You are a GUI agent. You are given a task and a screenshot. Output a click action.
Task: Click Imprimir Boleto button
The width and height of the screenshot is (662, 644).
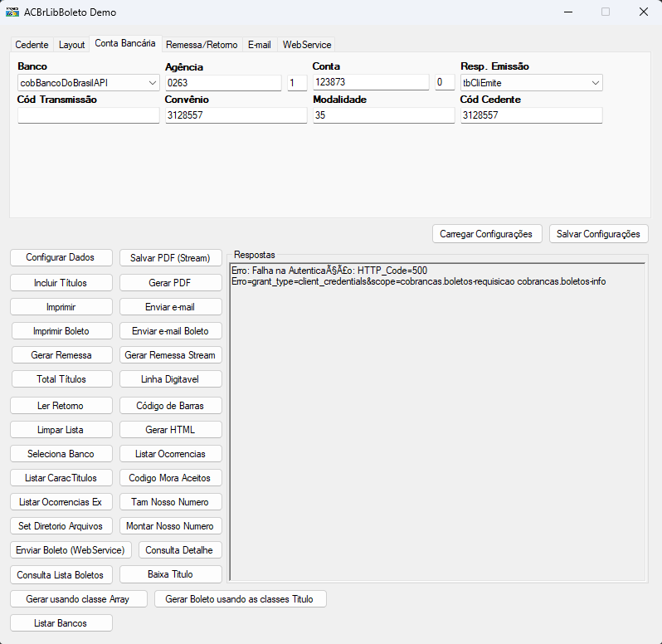pyautogui.click(x=62, y=330)
